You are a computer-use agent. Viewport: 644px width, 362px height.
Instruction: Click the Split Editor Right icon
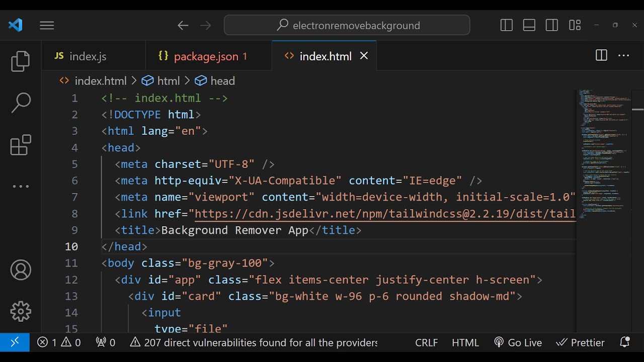pos(601,56)
